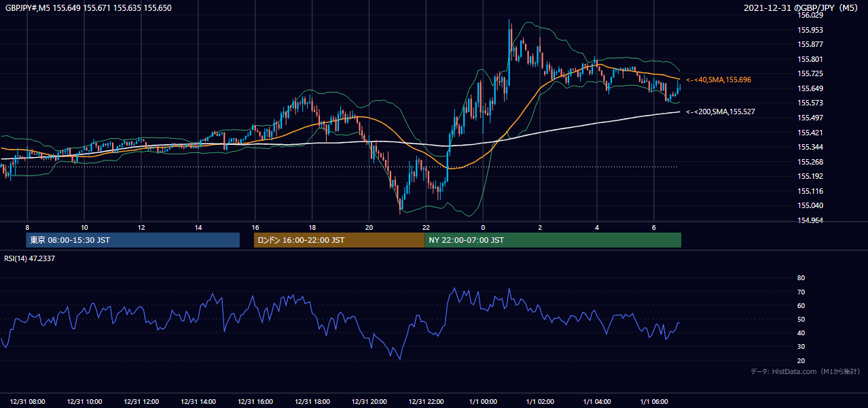Click the RSI level 40 label
Screen dimensions: 868x408
(801, 333)
